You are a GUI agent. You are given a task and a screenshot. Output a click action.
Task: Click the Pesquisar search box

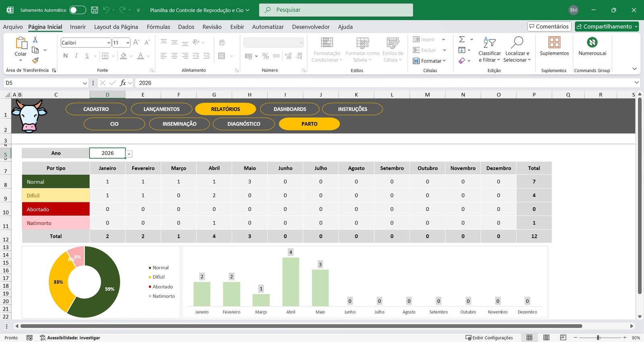pyautogui.click(x=336, y=10)
